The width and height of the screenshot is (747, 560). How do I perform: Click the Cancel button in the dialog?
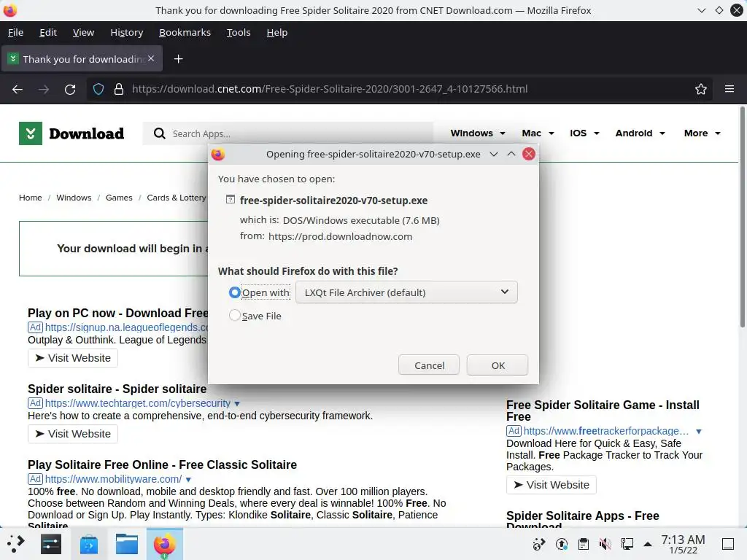(x=429, y=365)
